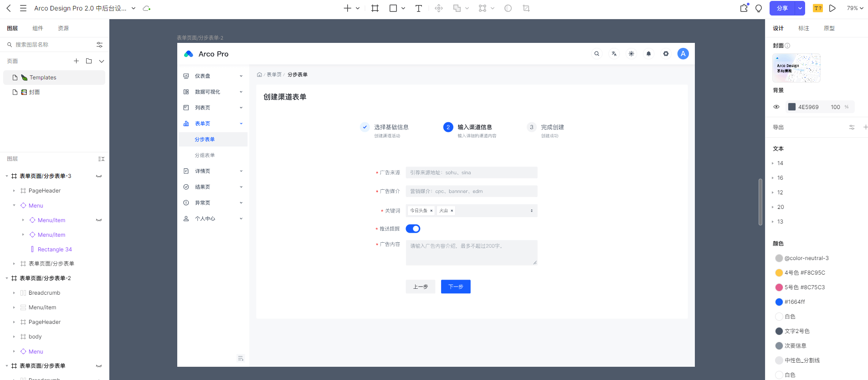Click the blue 分享 button
868x380 pixels.
point(782,8)
